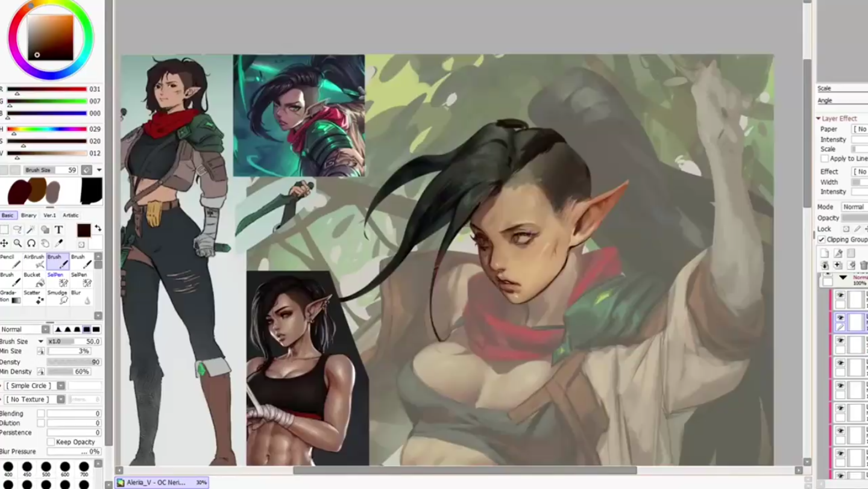Open the Simple Circle brush shape dropdown

[x=36, y=385]
